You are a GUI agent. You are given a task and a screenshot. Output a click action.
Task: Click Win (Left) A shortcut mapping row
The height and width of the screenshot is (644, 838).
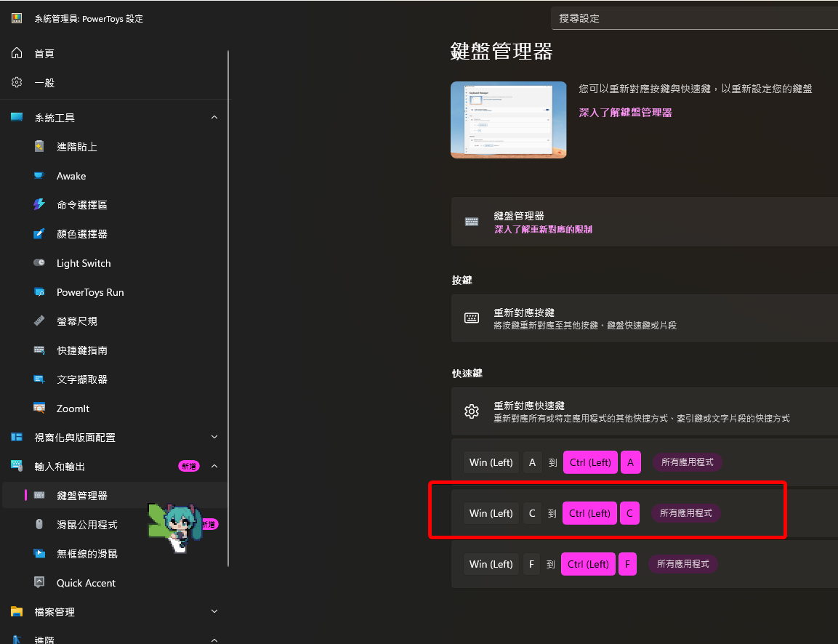point(645,462)
